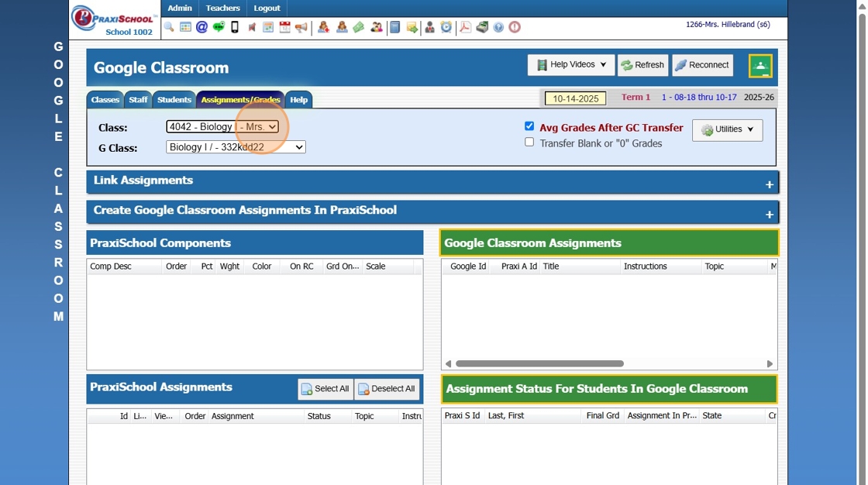Switch to the Staff tab
Image resolution: width=868 pixels, height=485 pixels.
[138, 100]
